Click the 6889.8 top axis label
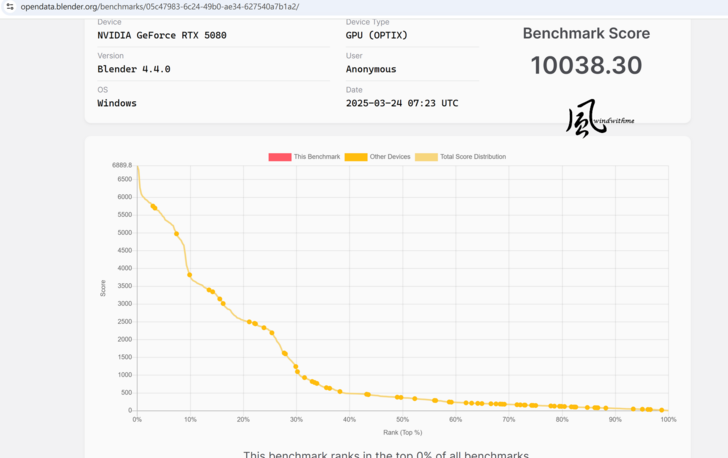This screenshot has height=458, width=728. [x=122, y=165]
